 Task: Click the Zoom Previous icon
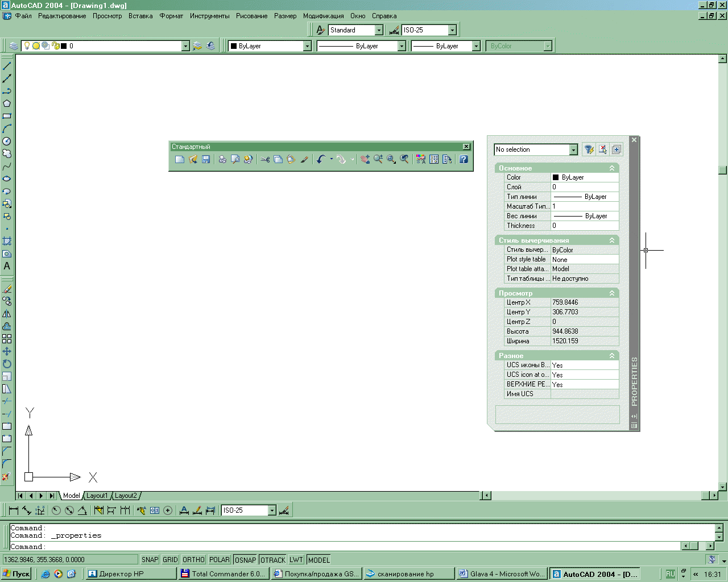[404, 160]
